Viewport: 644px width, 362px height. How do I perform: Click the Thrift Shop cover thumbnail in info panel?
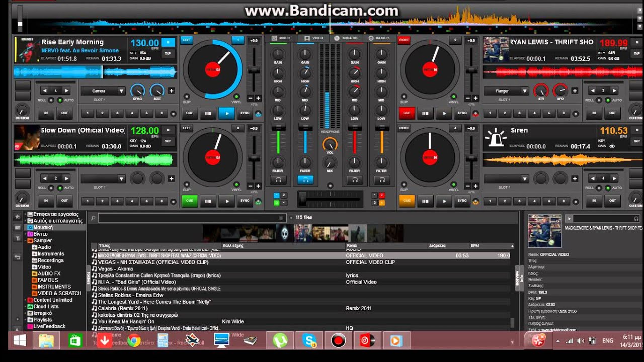(544, 231)
